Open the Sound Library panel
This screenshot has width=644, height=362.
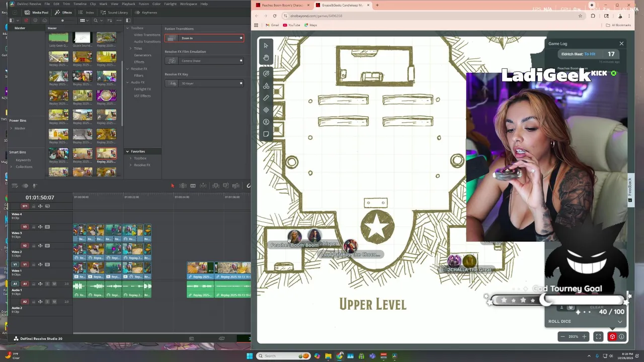(114, 12)
